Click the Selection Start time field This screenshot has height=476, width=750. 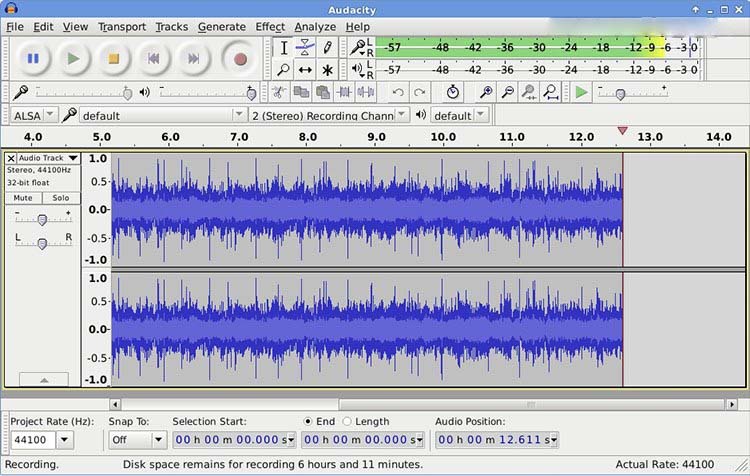234,439
